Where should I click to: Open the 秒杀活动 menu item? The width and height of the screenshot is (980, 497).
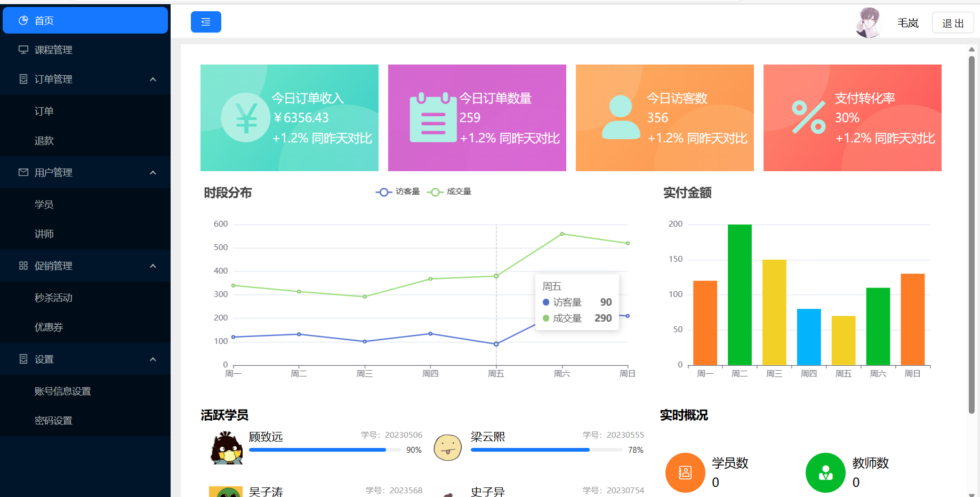[85, 298]
